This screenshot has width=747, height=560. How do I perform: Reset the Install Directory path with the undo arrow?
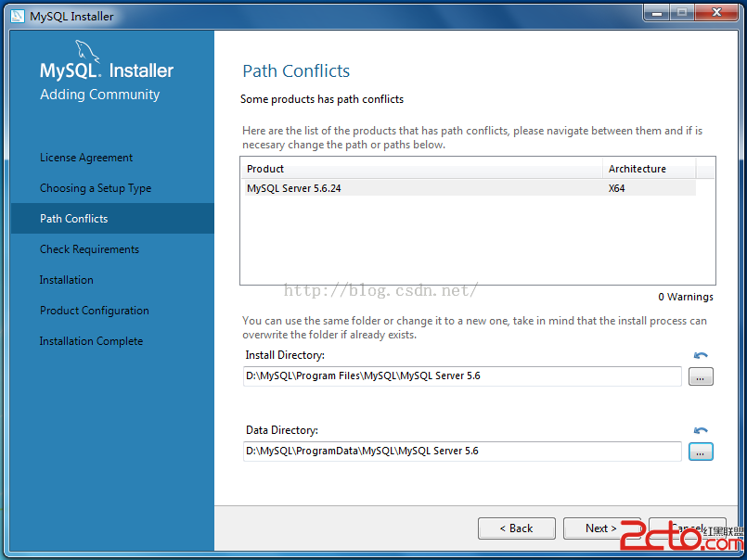point(701,355)
